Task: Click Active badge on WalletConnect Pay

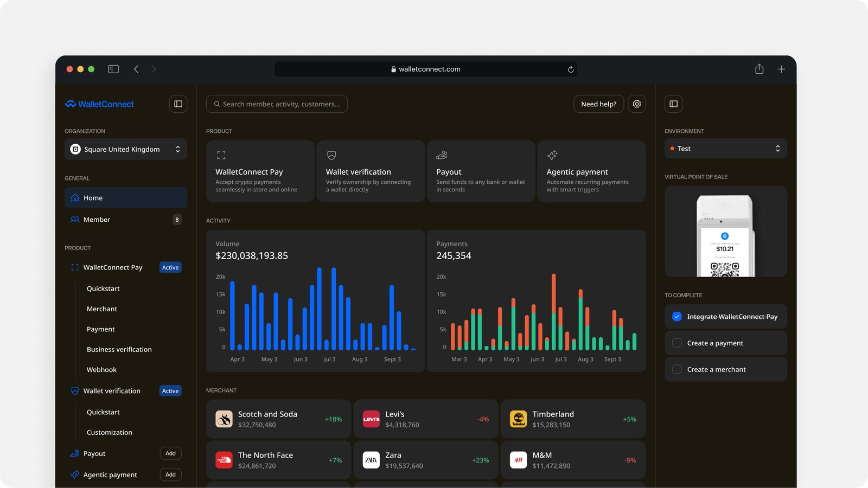Action: click(x=170, y=267)
